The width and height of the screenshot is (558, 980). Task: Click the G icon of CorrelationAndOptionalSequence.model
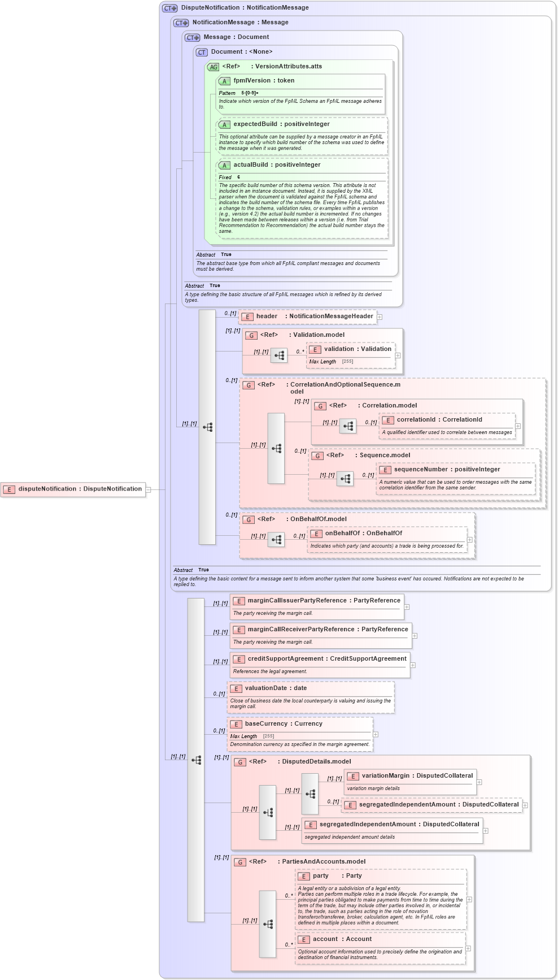[249, 385]
